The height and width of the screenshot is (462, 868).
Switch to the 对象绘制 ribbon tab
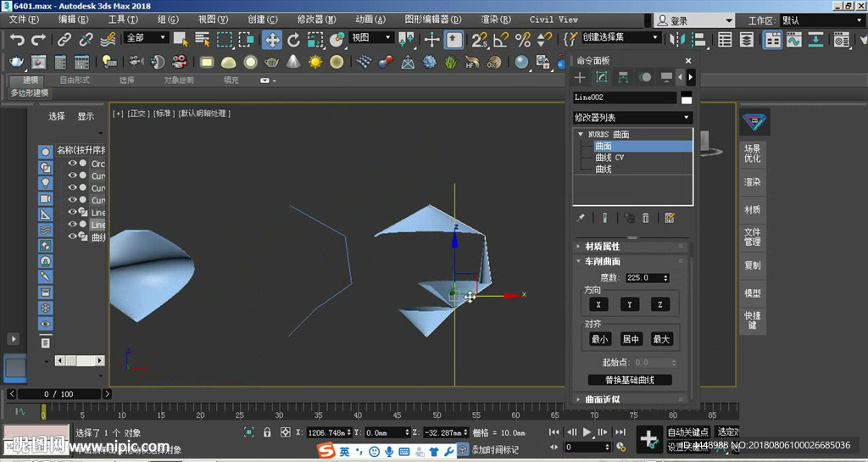click(179, 81)
